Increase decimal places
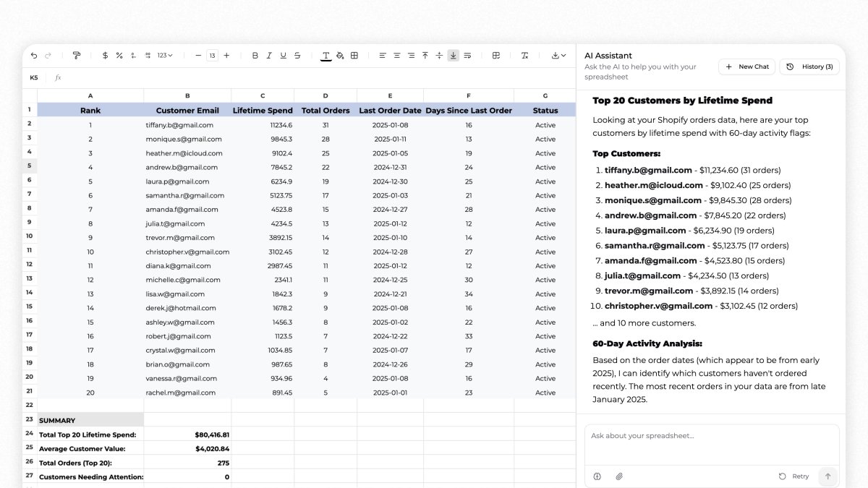Image resolution: width=868 pixels, height=488 pixels. (148, 56)
